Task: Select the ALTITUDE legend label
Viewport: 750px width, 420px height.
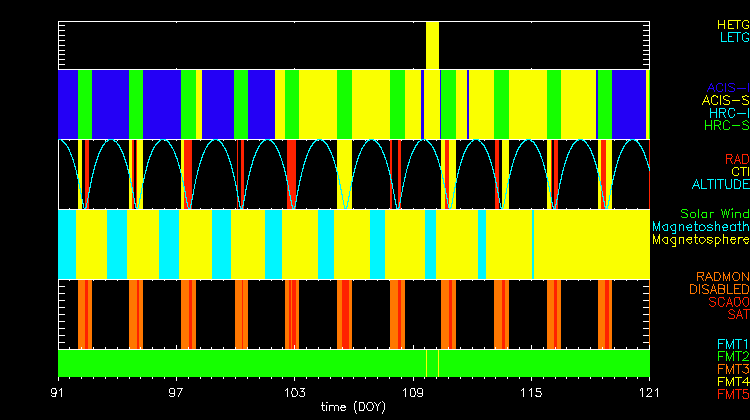Action: 720,185
